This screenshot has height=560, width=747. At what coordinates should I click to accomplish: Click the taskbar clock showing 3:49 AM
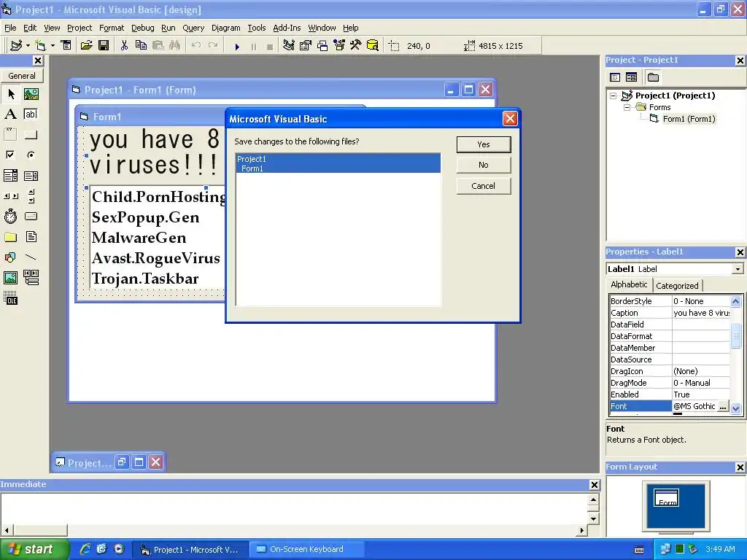[720, 549]
